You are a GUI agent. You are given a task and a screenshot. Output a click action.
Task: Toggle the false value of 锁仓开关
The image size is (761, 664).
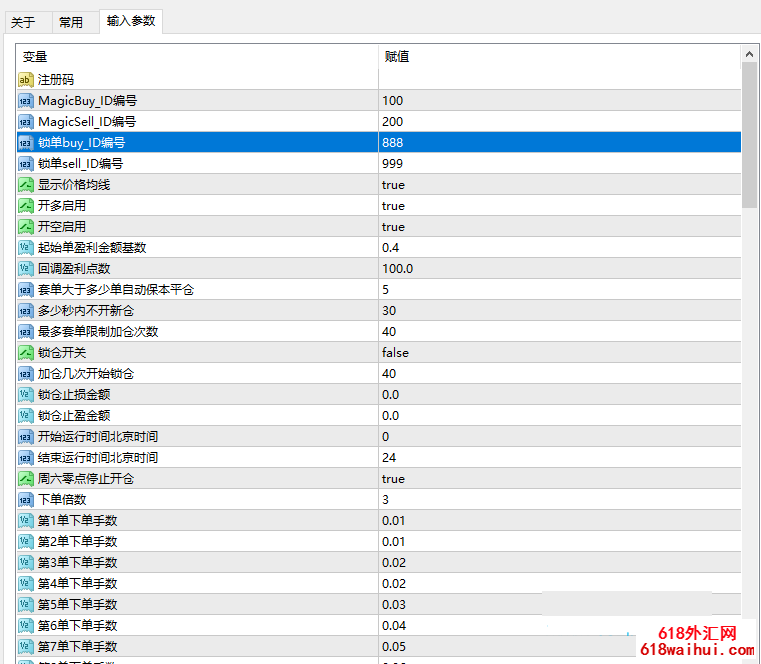click(395, 352)
